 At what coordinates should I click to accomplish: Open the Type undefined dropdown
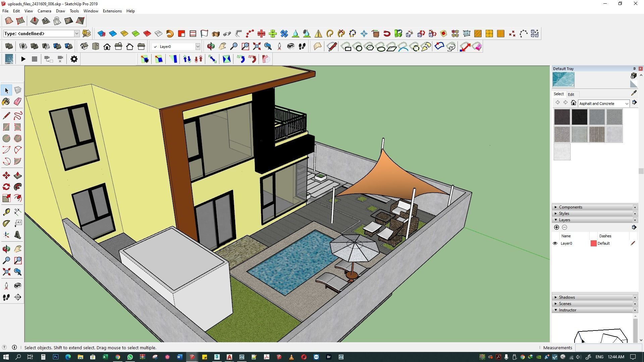76,34
